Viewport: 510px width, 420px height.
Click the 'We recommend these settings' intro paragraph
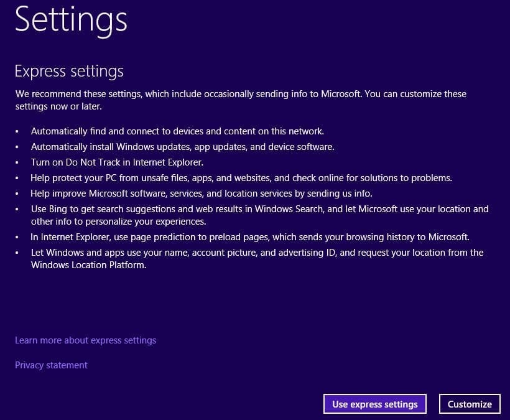[241, 100]
